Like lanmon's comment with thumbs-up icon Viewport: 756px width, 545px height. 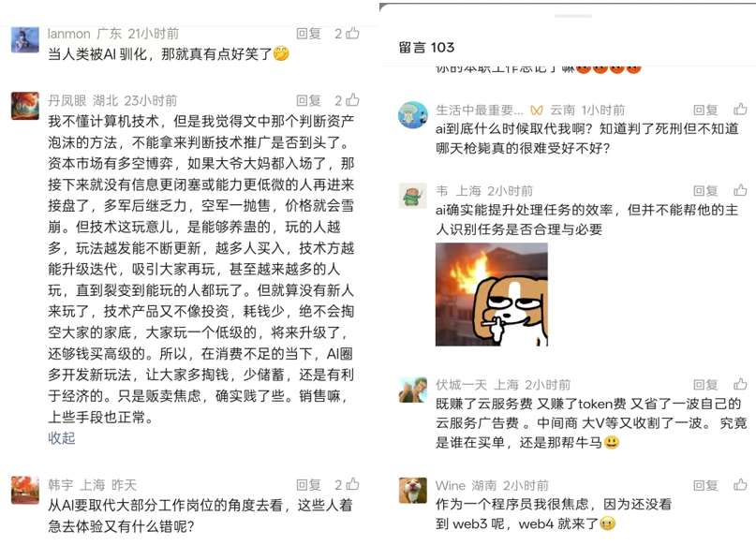point(352,34)
